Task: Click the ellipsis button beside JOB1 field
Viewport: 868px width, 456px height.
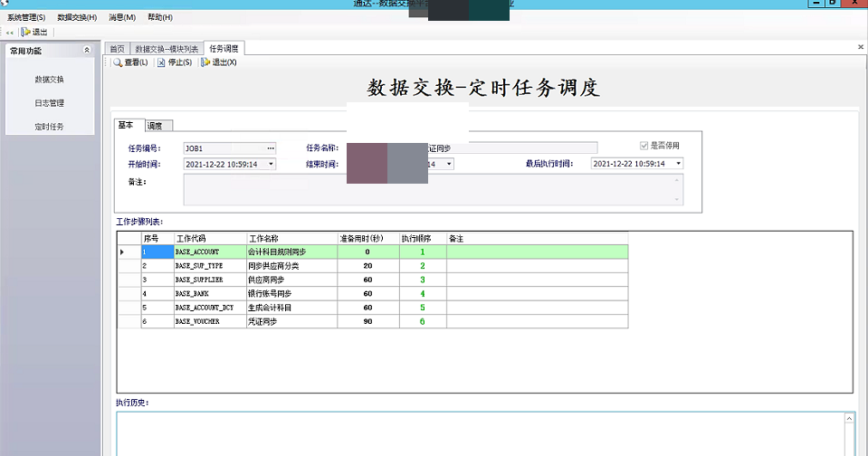Action: pyautogui.click(x=270, y=147)
